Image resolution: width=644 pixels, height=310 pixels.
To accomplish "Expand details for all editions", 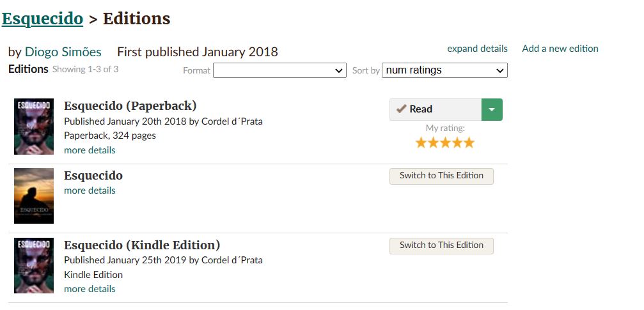I will [477, 49].
